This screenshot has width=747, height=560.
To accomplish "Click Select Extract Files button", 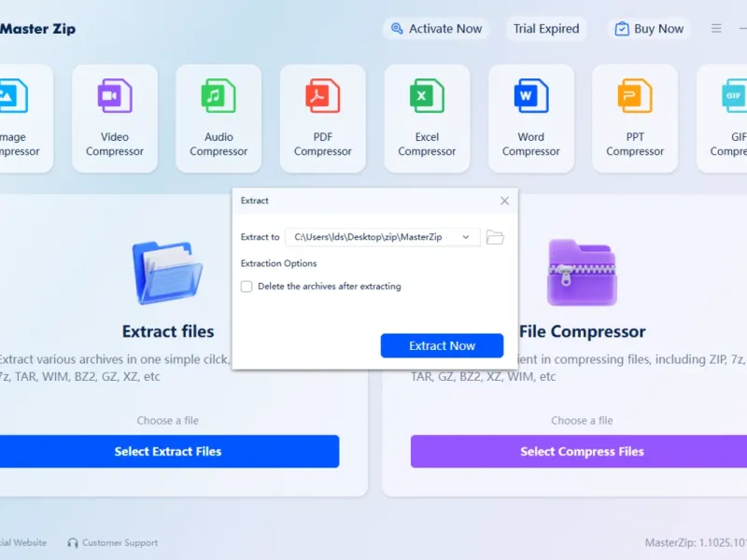I will [168, 452].
